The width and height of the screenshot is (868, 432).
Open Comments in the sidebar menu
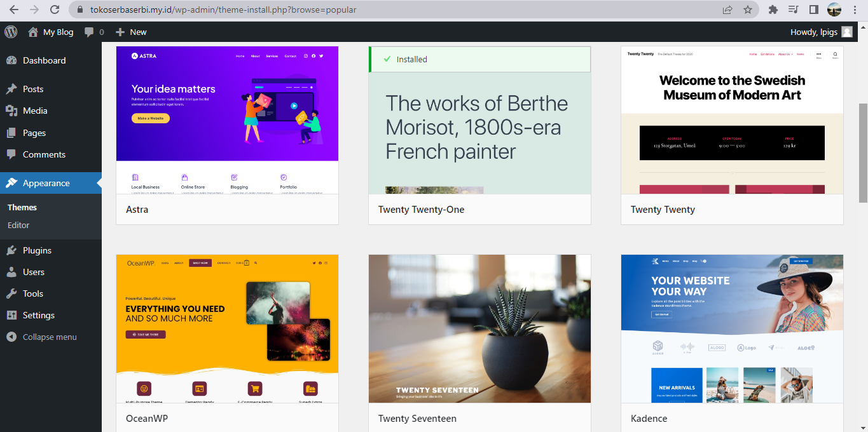(x=51, y=154)
